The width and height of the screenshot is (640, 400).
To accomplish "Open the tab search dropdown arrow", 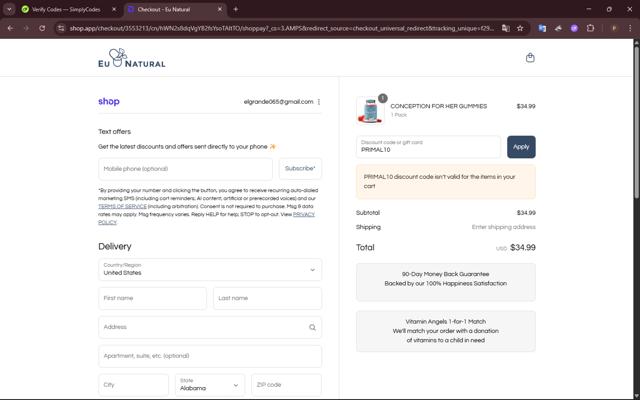I will coord(9,9).
